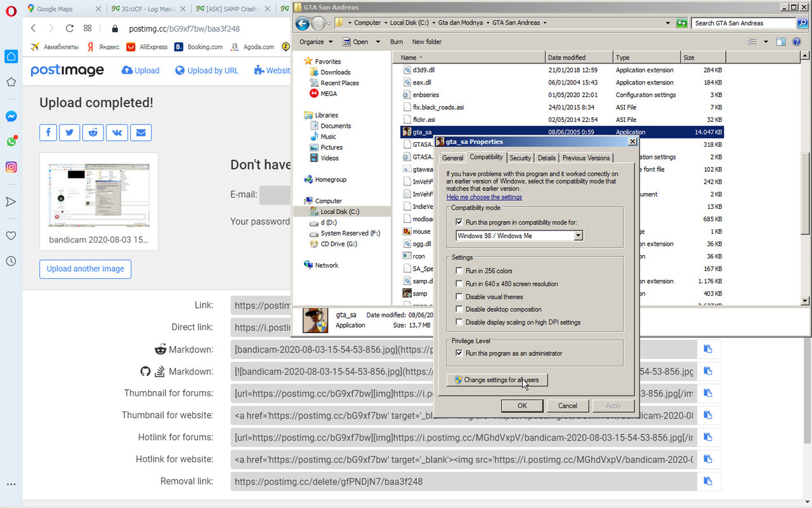Click Upload another image button
812x508 pixels.
pyautogui.click(x=85, y=269)
